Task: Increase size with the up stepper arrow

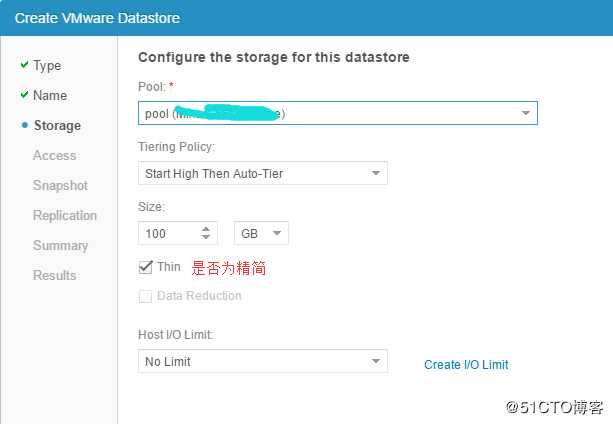Action: coord(206,229)
